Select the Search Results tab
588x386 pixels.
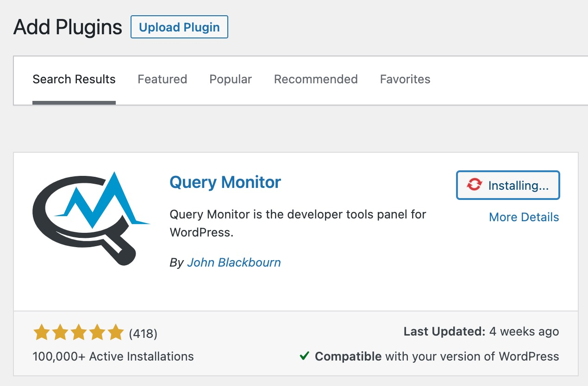74,79
